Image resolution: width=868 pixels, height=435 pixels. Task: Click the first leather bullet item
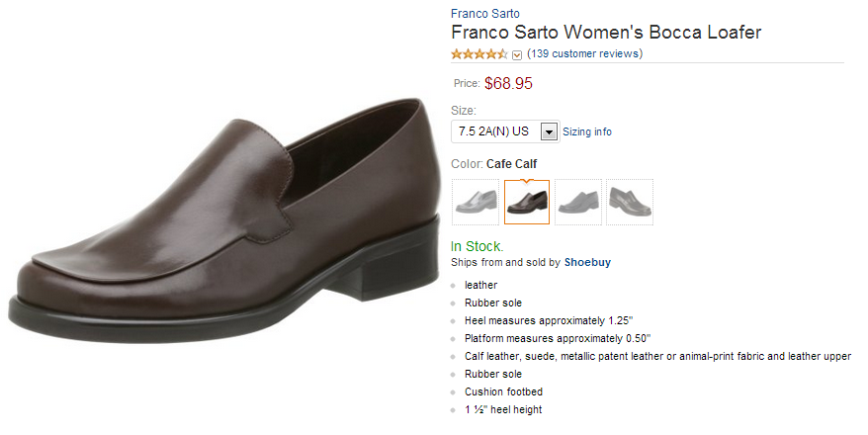pyautogui.click(x=480, y=285)
